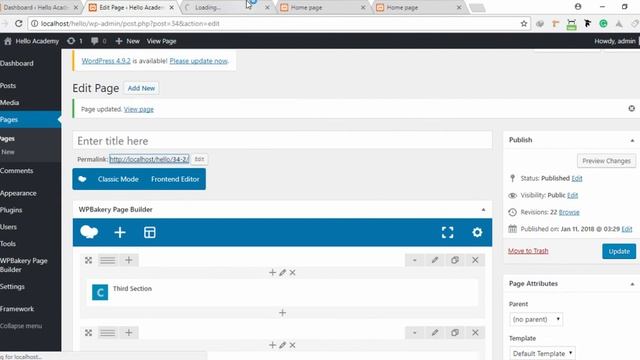Launch the Frontend Editor
640x360 pixels.
(x=175, y=179)
